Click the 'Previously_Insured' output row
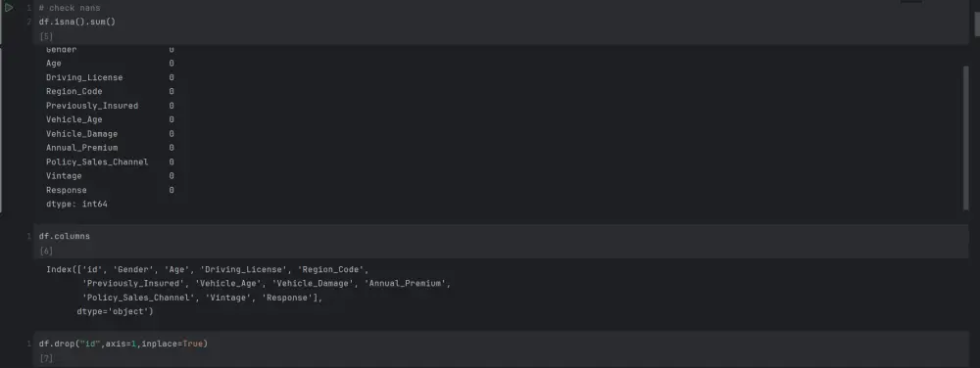 click(x=110, y=106)
